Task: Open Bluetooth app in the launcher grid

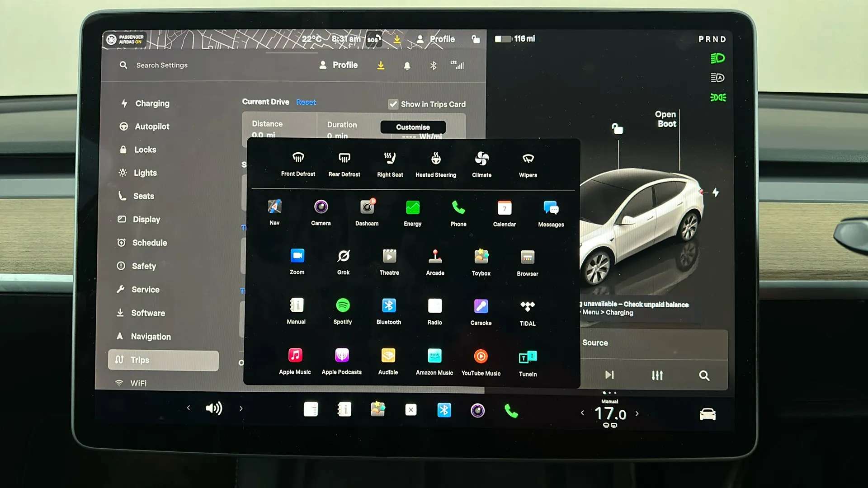Action: click(389, 312)
